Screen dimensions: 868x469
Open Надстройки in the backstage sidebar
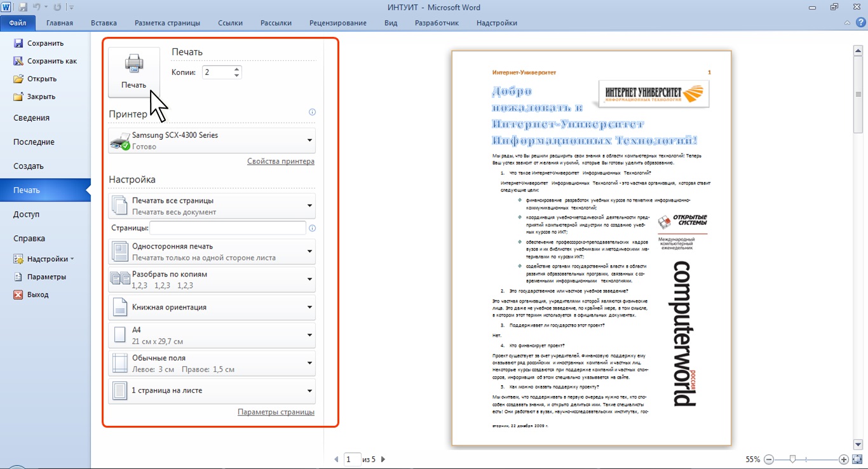43,259
